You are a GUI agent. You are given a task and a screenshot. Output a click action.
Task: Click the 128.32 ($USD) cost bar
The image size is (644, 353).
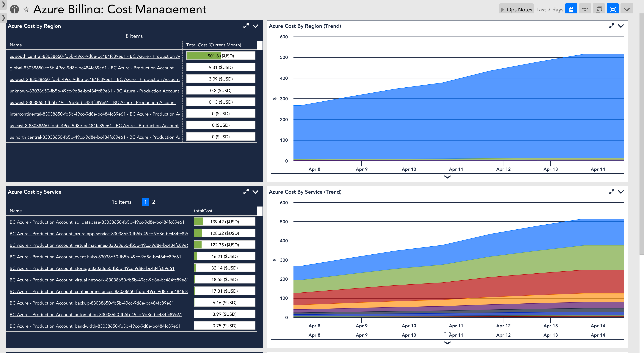coord(224,233)
